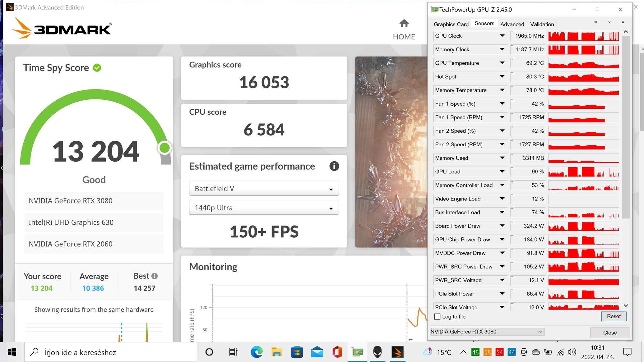Open the Alienware icon in the taskbar

coord(377,352)
